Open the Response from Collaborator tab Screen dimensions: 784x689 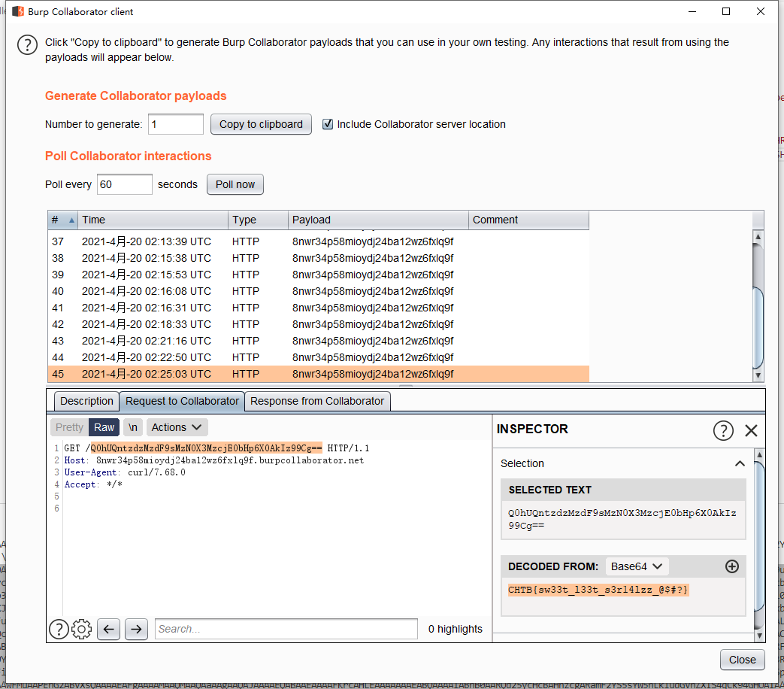[x=317, y=402]
